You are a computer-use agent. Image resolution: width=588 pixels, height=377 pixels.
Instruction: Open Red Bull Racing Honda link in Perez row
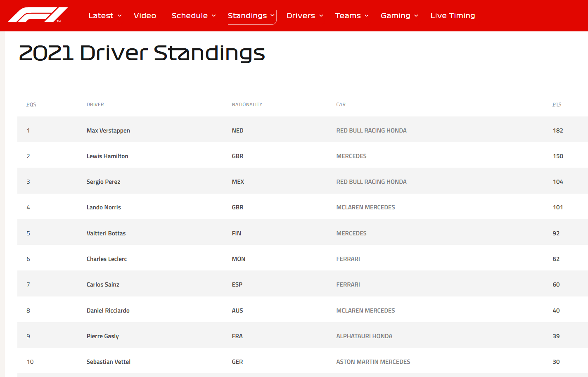(x=371, y=182)
